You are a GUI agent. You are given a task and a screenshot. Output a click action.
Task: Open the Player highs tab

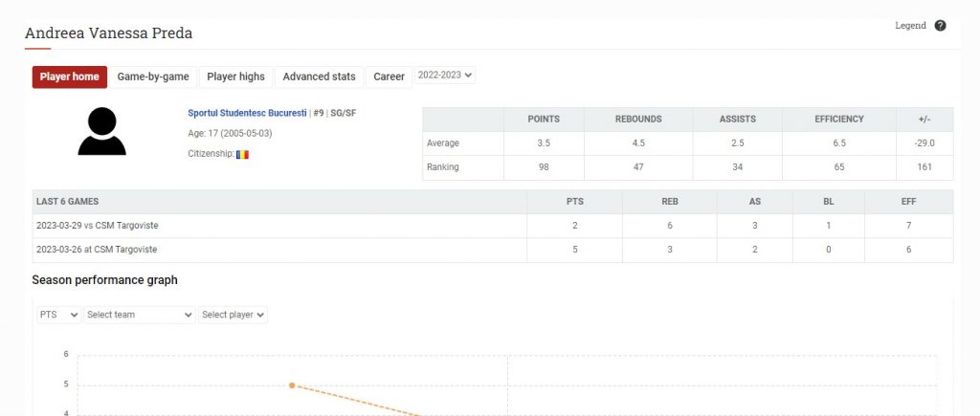point(235,77)
